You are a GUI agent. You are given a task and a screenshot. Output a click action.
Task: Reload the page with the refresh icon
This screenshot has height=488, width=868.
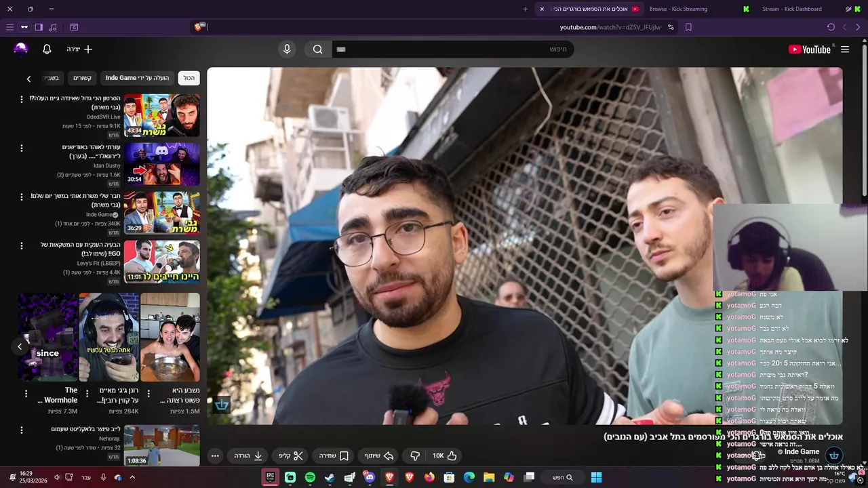coord(831,27)
